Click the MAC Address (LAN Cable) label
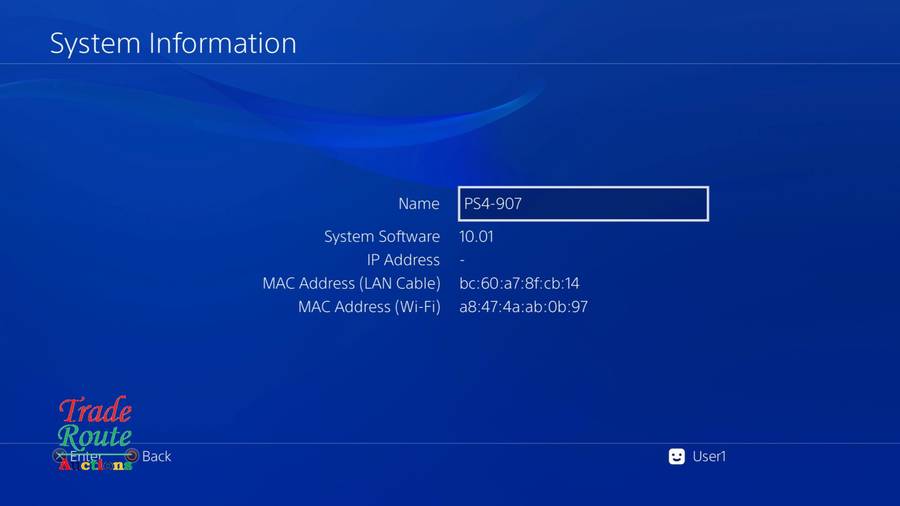The image size is (900, 506). tap(351, 283)
